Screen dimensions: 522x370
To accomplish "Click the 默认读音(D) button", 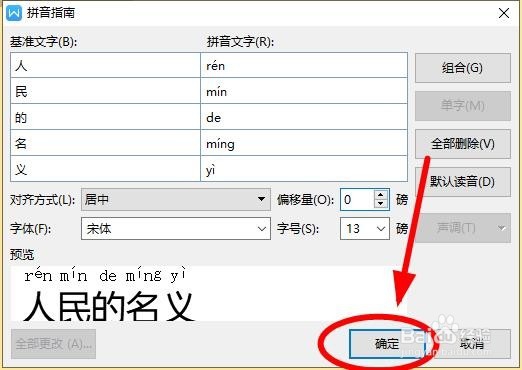I will point(463,182).
